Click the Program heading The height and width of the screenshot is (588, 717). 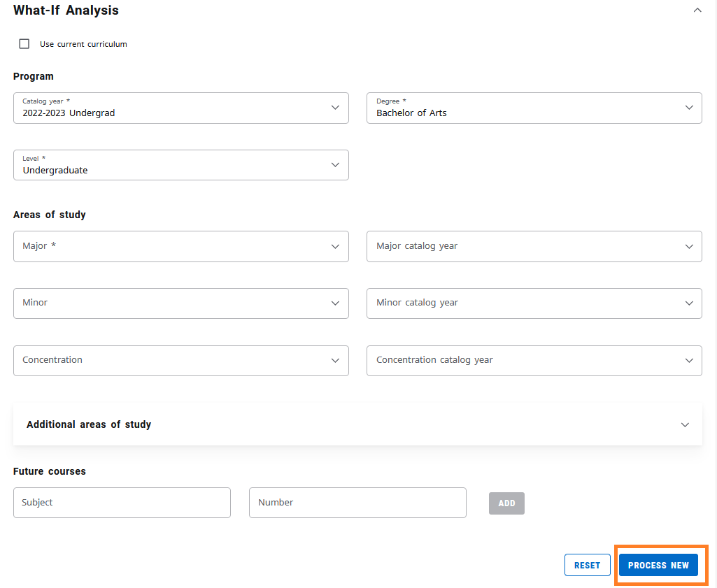tap(34, 76)
